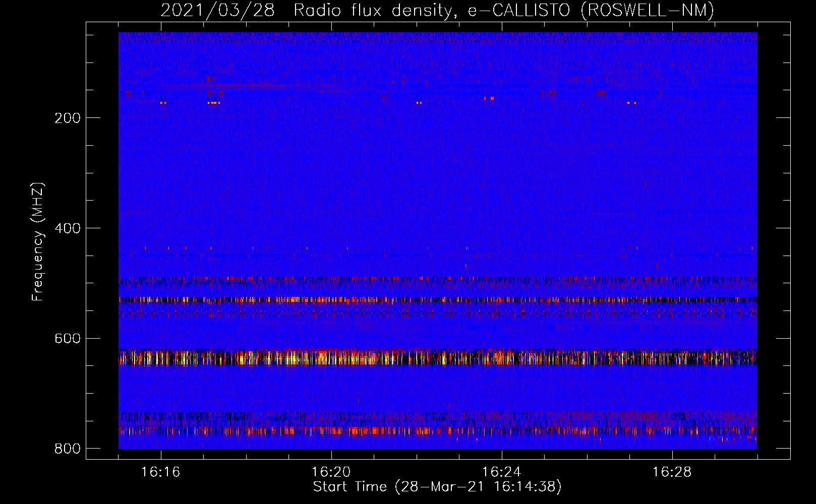Click the 16:24 time tick label
The image size is (816, 504).
502,472
